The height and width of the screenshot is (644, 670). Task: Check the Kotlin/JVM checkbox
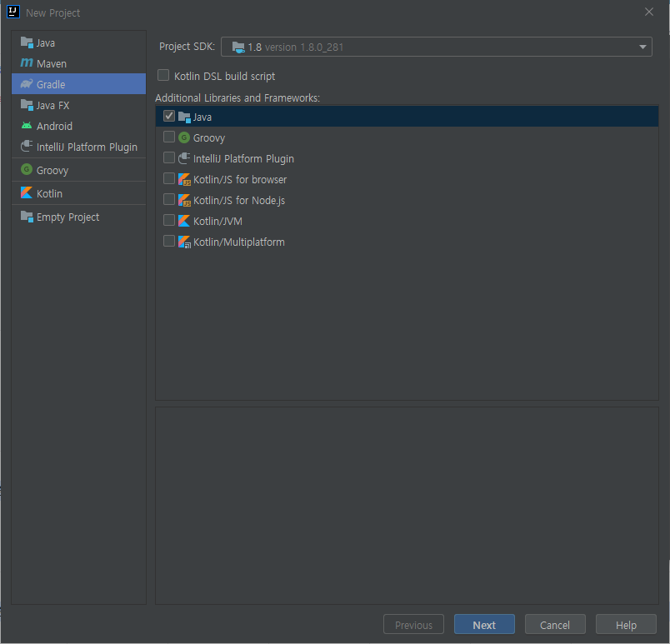[169, 220]
